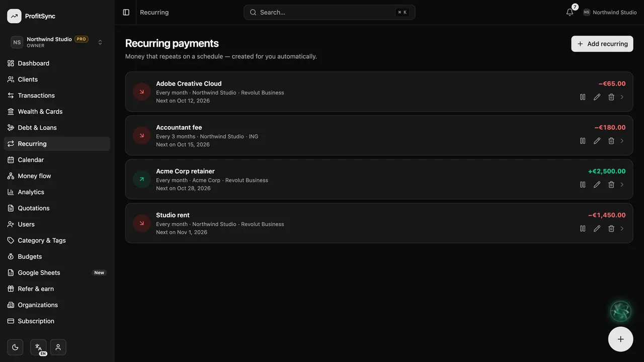Open the user profile icon button
The width and height of the screenshot is (644, 362).
coord(58,347)
